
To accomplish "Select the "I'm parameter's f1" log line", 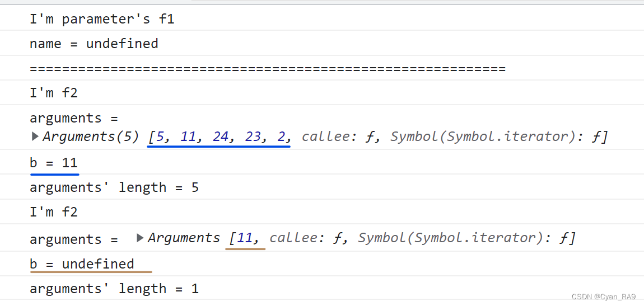I will point(102,19).
